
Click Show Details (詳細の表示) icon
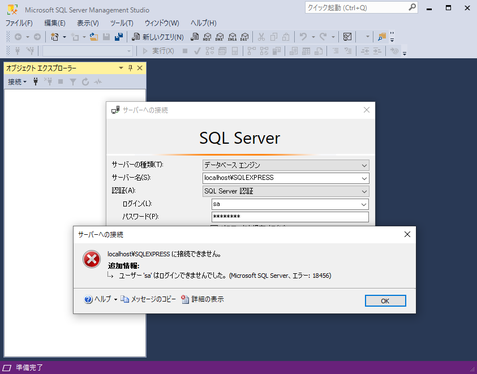point(185,299)
